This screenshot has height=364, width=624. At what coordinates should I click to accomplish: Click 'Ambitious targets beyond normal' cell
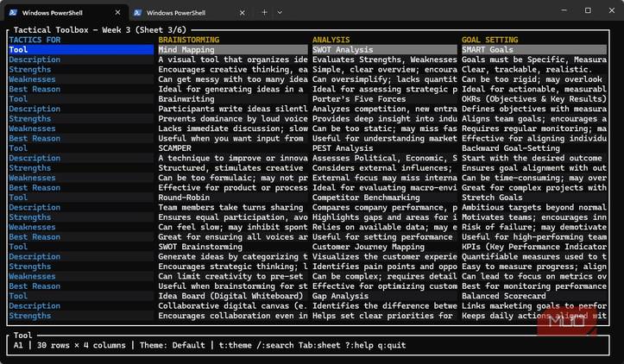pyautogui.click(x=534, y=208)
